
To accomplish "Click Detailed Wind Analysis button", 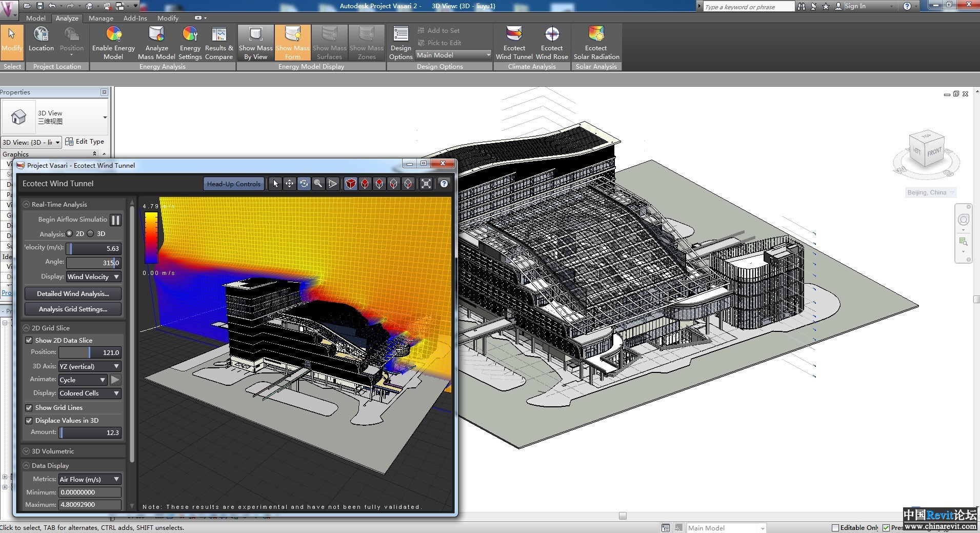I will [x=73, y=293].
